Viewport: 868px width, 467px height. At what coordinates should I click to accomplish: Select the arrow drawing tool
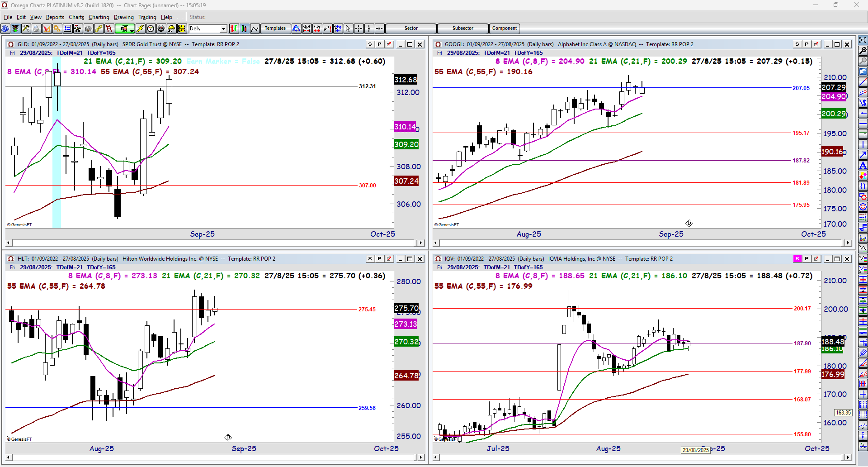(863, 155)
